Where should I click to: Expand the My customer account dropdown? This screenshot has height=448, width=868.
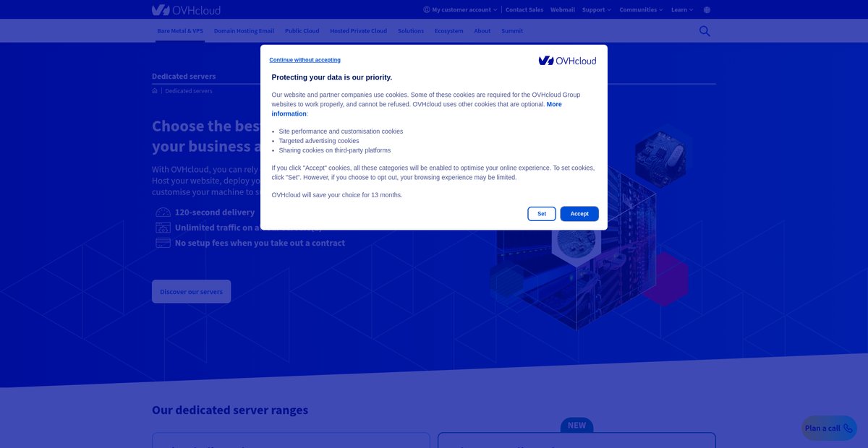pyautogui.click(x=461, y=10)
